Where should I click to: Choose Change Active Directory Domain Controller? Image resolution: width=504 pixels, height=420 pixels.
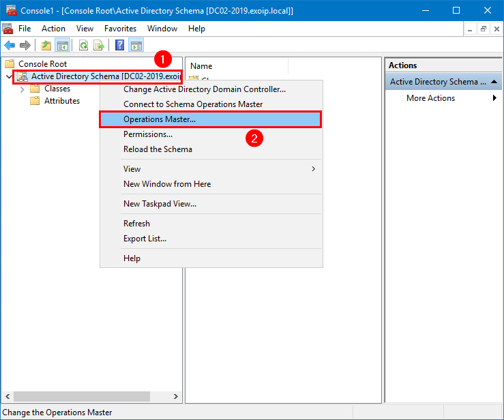click(211, 89)
